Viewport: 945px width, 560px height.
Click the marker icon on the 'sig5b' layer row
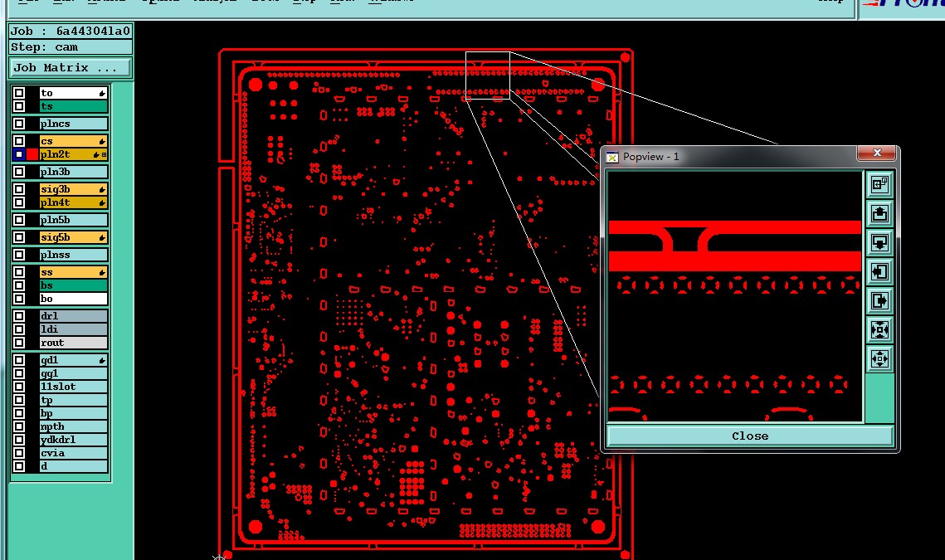(102, 237)
